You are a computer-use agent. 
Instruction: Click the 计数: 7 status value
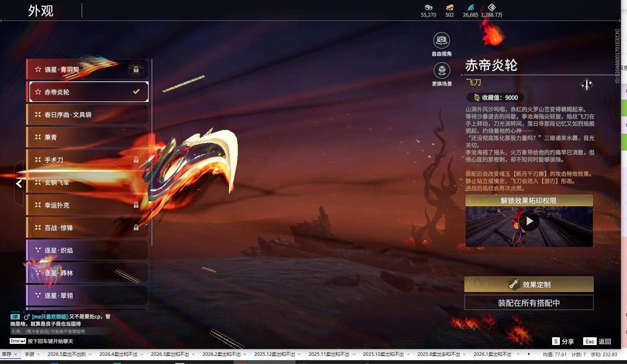pyautogui.click(x=579, y=354)
